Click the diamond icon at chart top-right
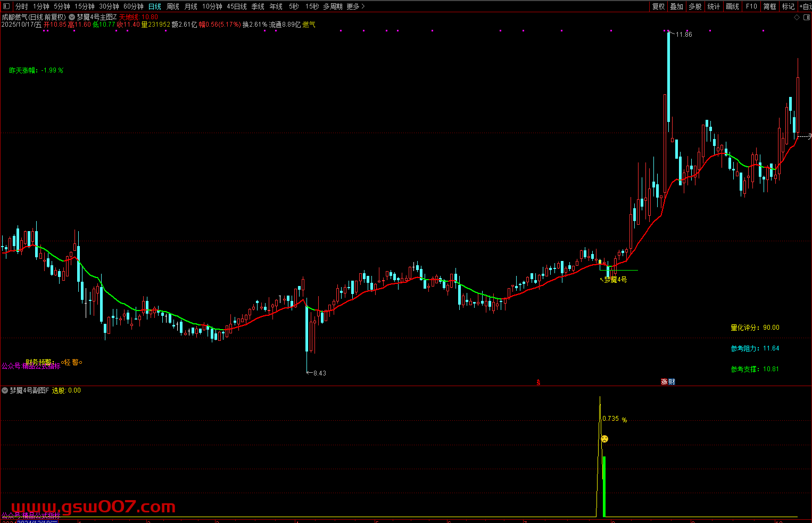 tap(797, 17)
